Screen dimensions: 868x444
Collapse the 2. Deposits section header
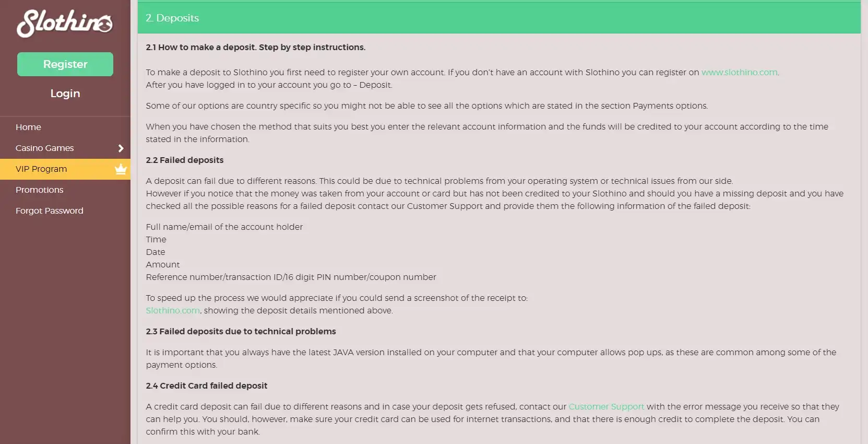coord(498,18)
